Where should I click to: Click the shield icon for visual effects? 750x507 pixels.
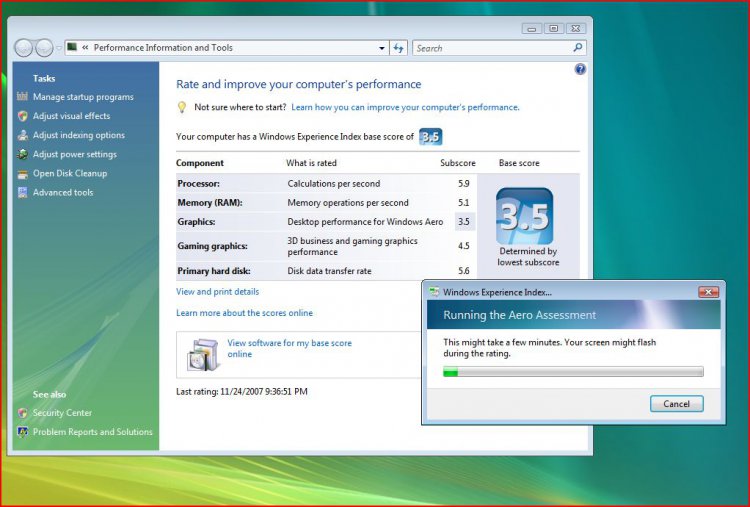pyautogui.click(x=22, y=116)
